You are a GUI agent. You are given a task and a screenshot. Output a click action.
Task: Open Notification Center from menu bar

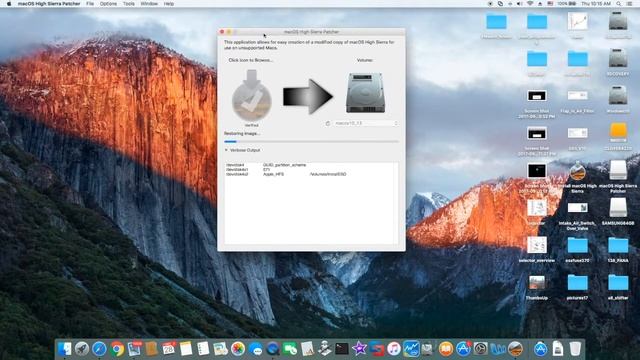(x=630, y=4)
